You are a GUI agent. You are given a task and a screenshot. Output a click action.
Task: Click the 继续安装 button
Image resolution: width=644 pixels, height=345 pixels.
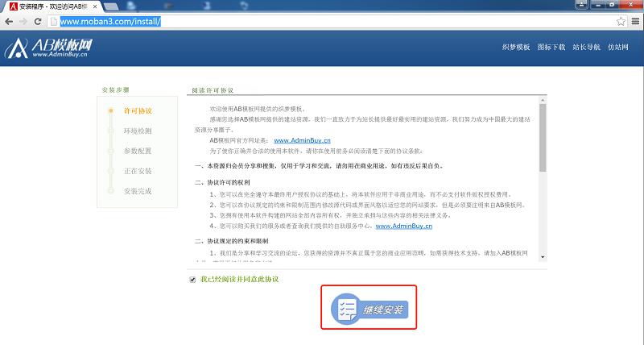(x=369, y=309)
